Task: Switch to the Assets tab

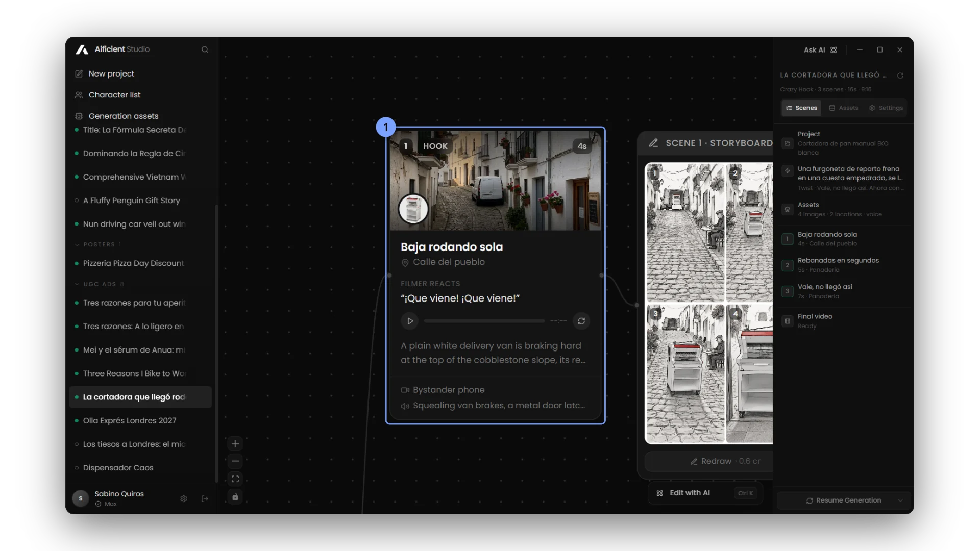Action: tap(844, 108)
